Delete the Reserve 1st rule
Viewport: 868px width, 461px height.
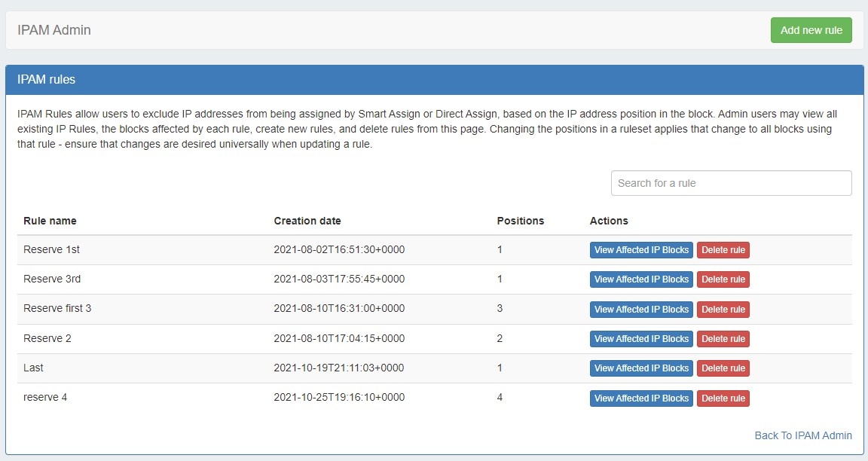point(723,250)
